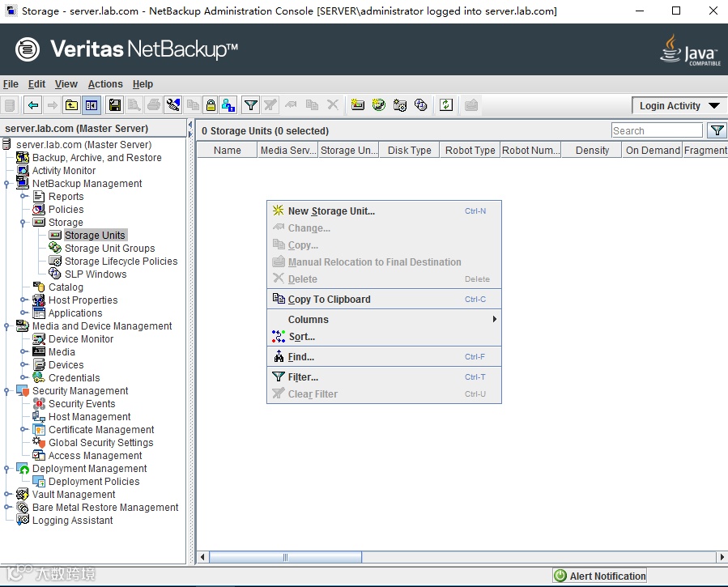Select the Policies icon in tree

(x=39, y=209)
